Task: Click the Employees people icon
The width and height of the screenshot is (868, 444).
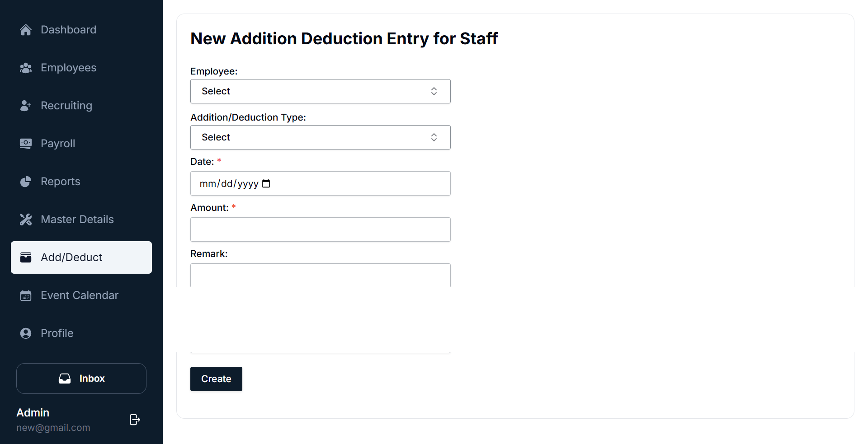Action: coord(26,67)
